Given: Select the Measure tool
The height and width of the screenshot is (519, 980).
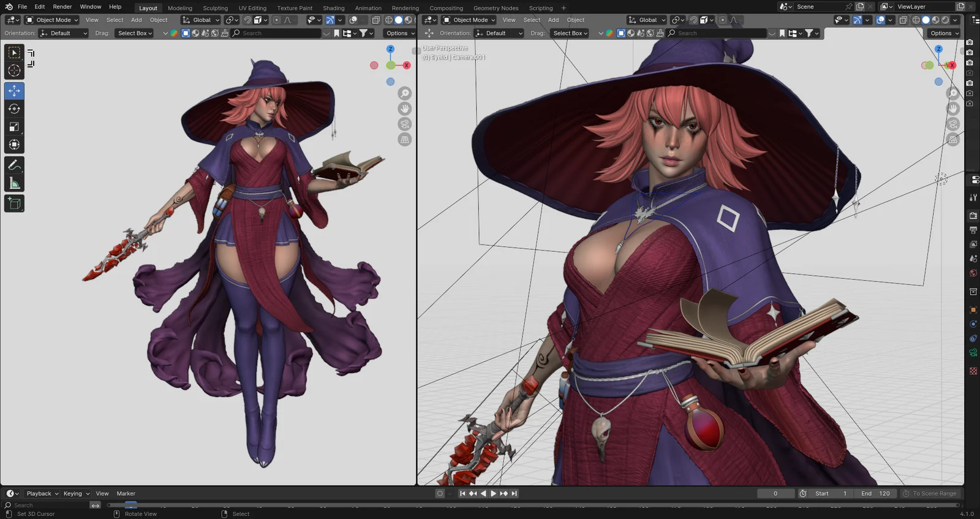Looking at the screenshot, I should tap(14, 183).
